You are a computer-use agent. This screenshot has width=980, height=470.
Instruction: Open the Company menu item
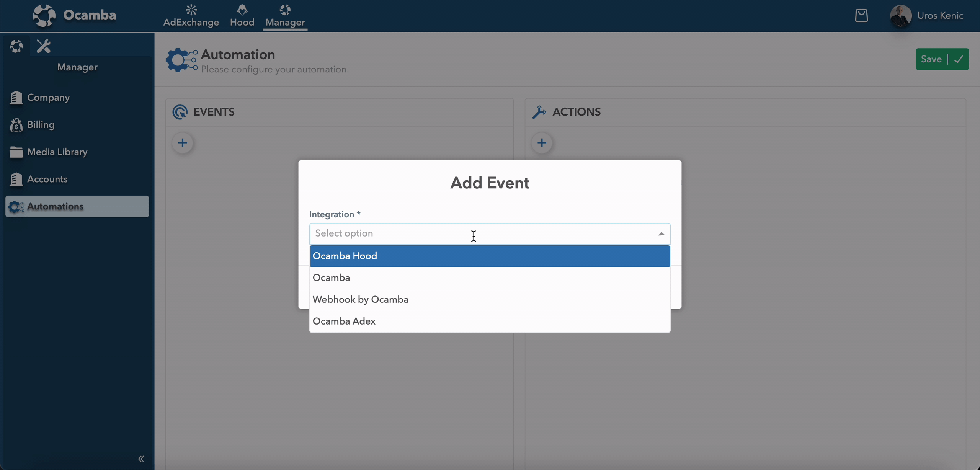click(77, 98)
